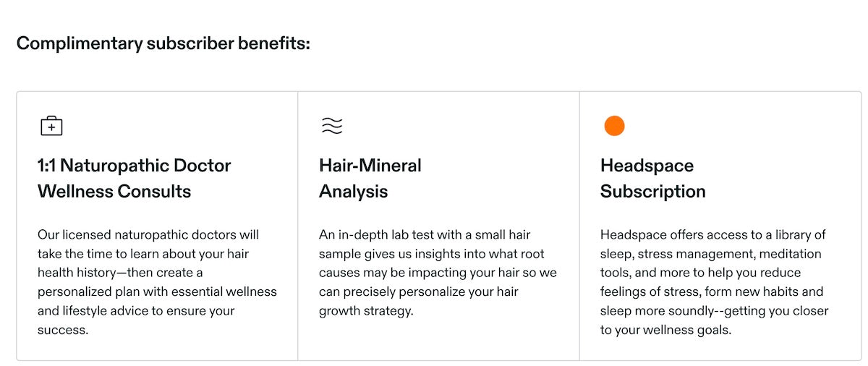Click the word "Analysis" in the middle heading
The image size is (868, 366).
[353, 192]
